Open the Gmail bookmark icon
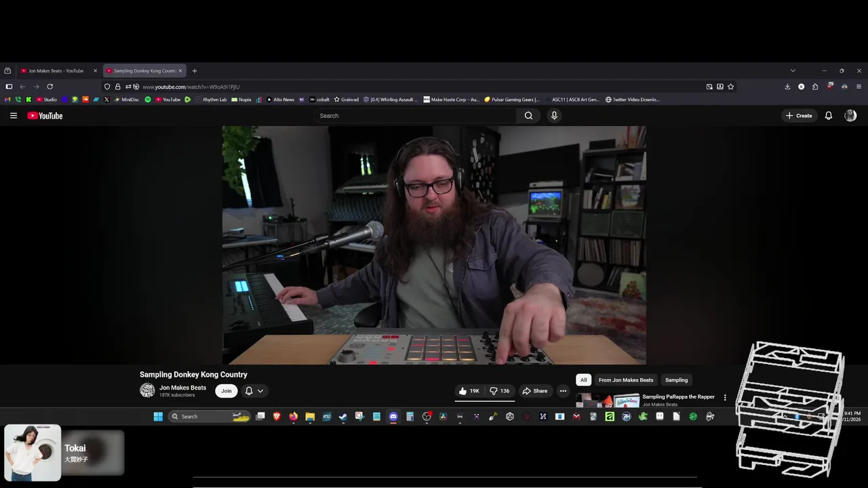The image size is (868, 488). point(7,100)
